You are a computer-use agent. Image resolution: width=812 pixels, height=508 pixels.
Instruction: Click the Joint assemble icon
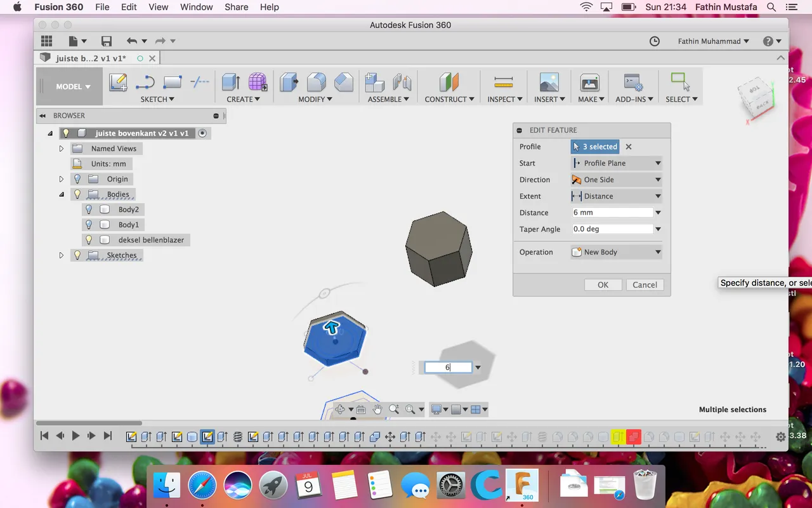tap(402, 83)
